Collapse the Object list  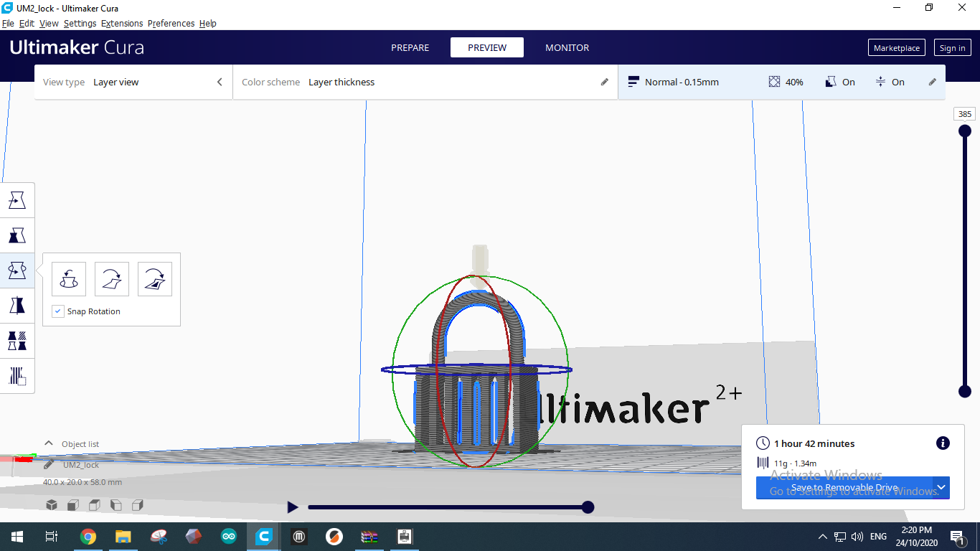(49, 443)
